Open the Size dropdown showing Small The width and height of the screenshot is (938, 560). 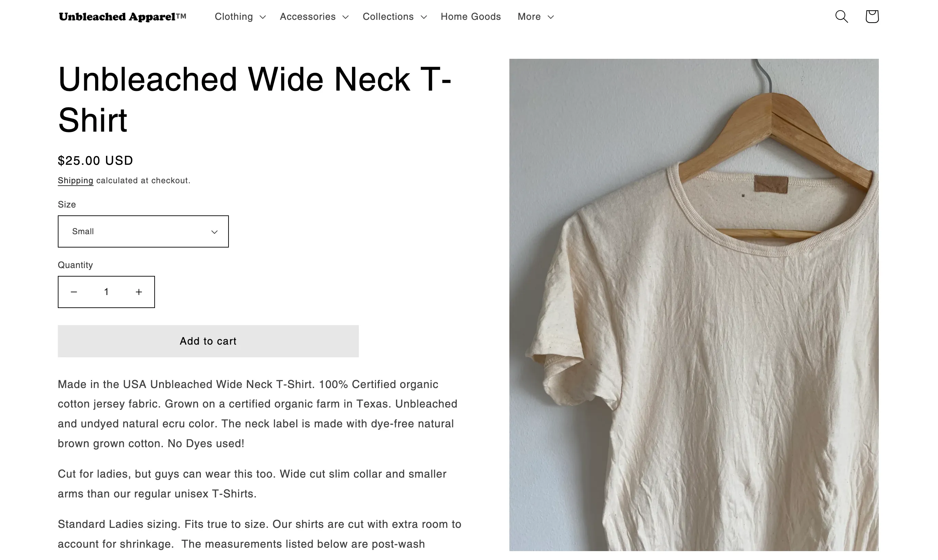(143, 231)
